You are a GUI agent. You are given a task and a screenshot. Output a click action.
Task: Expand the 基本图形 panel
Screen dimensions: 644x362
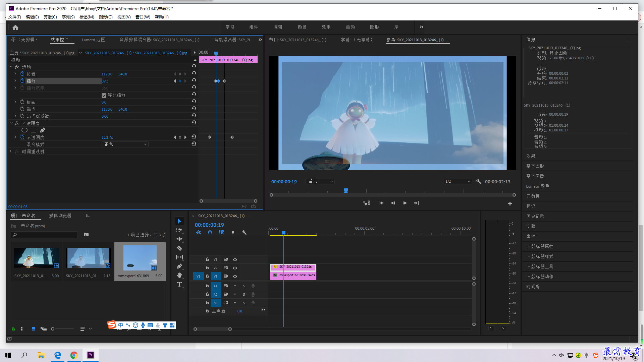tap(535, 166)
